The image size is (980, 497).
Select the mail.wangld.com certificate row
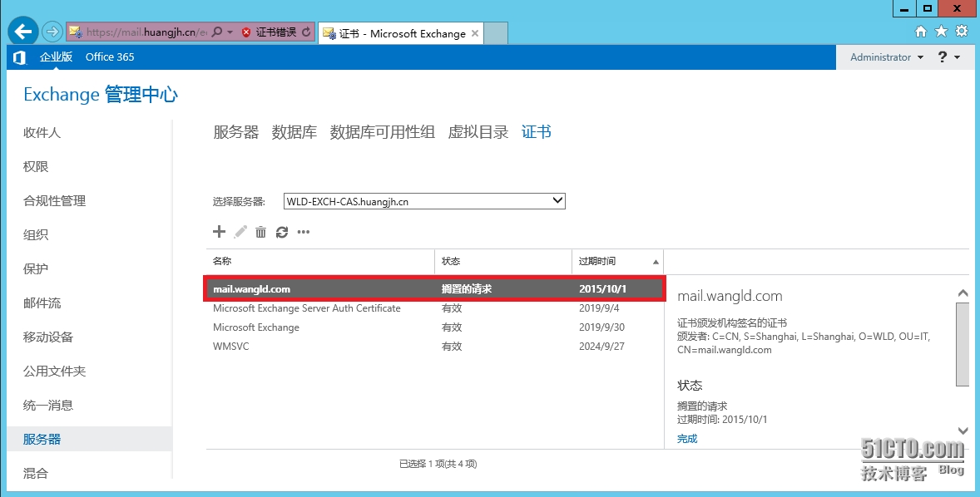tap(434, 289)
